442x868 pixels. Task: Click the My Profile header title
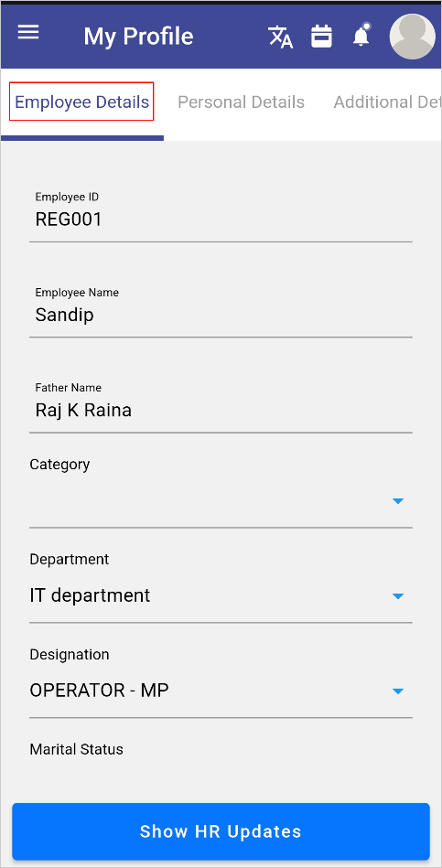coord(138,37)
